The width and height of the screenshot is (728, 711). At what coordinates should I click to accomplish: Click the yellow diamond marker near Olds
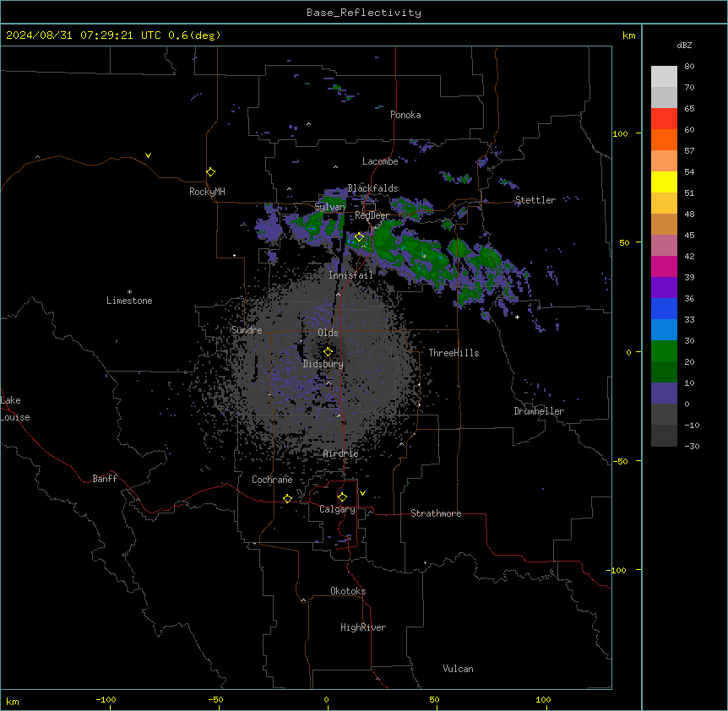pos(328,352)
